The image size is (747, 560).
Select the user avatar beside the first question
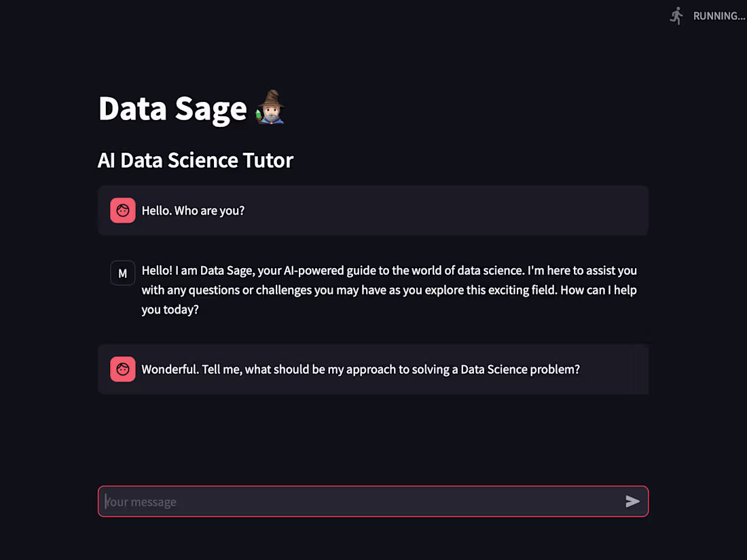[123, 210]
